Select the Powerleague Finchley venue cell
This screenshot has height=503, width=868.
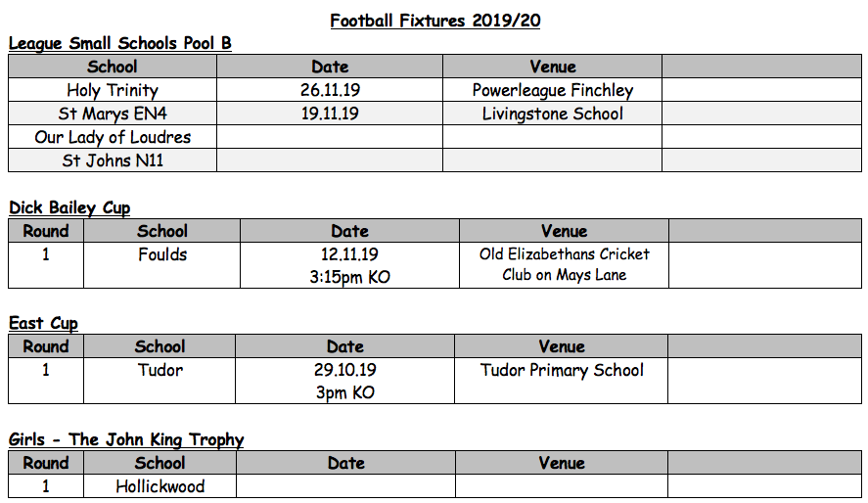(552, 90)
